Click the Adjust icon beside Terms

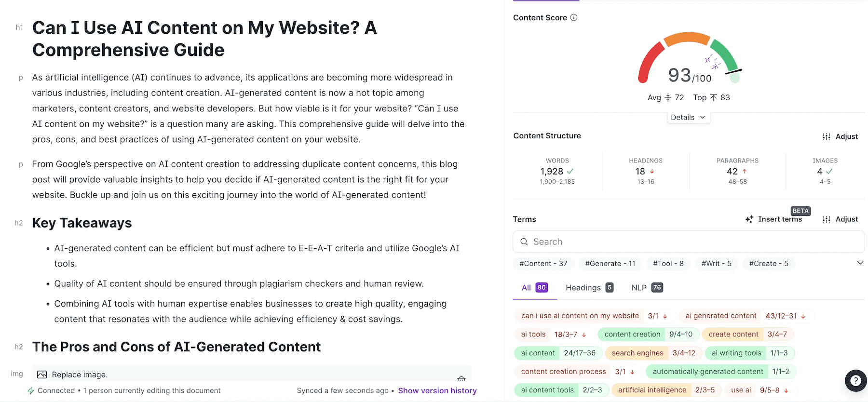pyautogui.click(x=827, y=219)
